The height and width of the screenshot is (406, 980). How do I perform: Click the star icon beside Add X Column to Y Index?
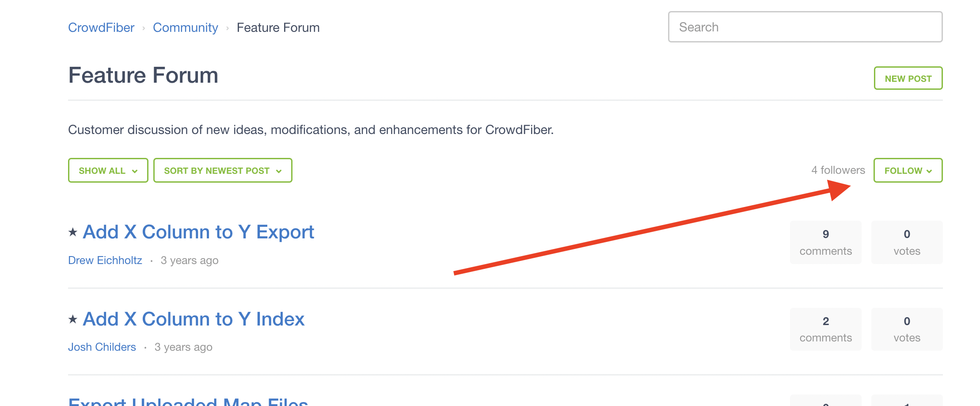point(73,319)
